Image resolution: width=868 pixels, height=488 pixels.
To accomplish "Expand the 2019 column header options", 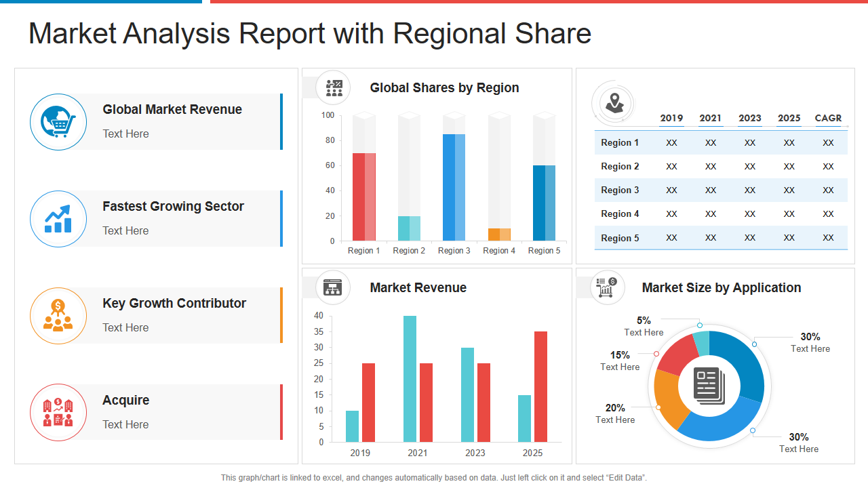I will pyautogui.click(x=671, y=118).
